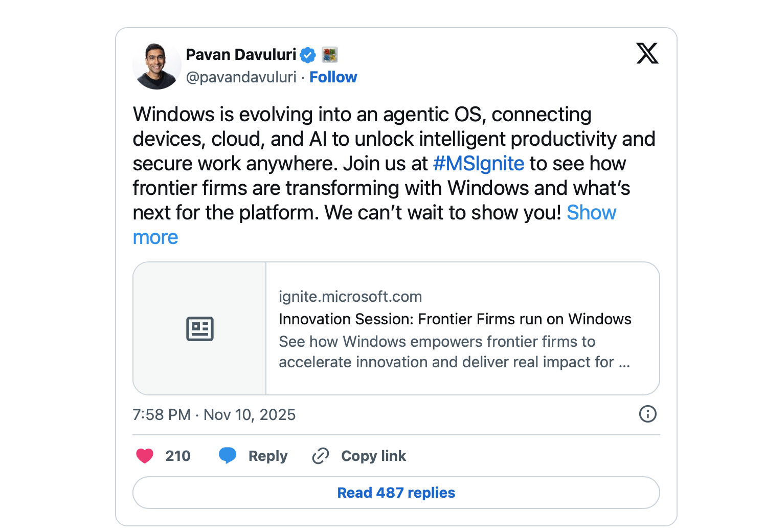765x532 pixels.
Task: Click the blue reply speech bubble icon
Action: coord(228,455)
